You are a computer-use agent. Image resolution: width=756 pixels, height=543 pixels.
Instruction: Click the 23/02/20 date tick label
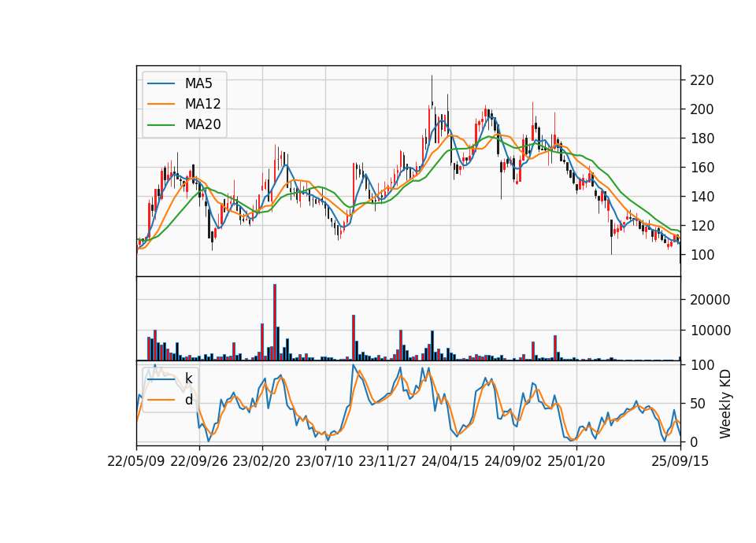click(x=261, y=461)
